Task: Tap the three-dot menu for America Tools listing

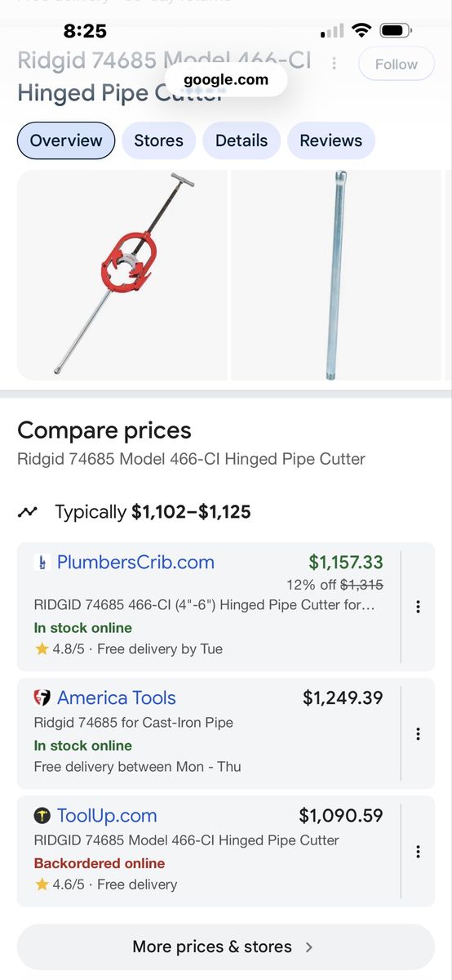Action: [418, 734]
